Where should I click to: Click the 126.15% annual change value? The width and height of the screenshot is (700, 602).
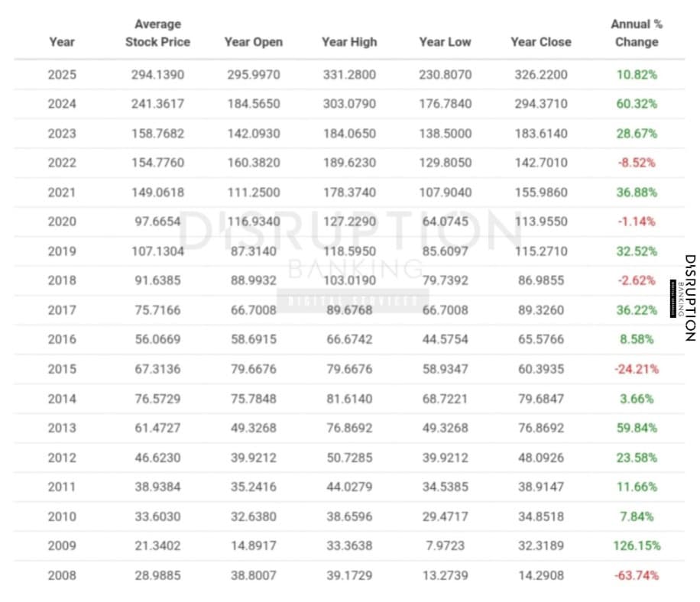point(636,545)
